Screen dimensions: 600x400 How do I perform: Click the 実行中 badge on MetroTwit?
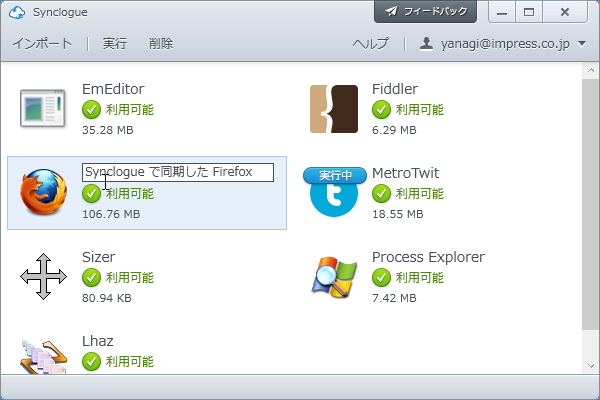(335, 175)
